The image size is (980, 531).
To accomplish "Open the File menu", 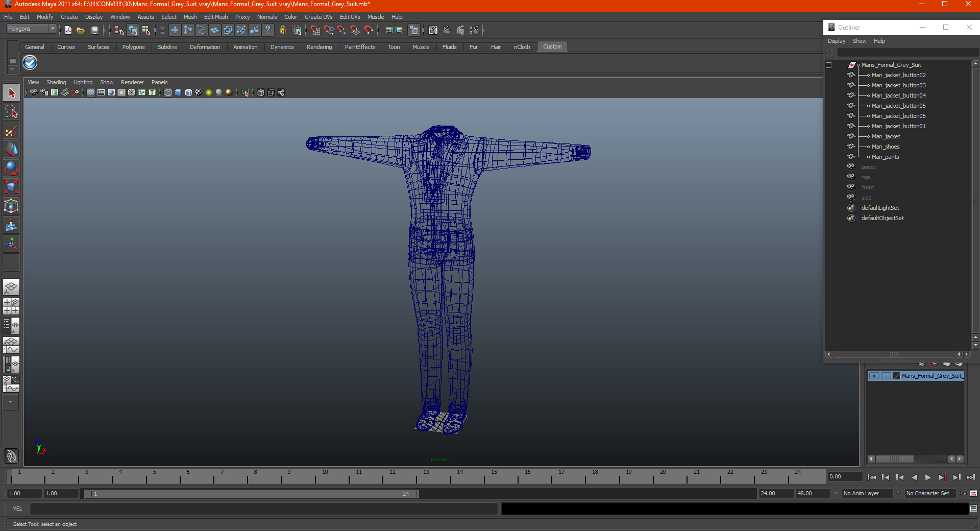I will [8, 17].
